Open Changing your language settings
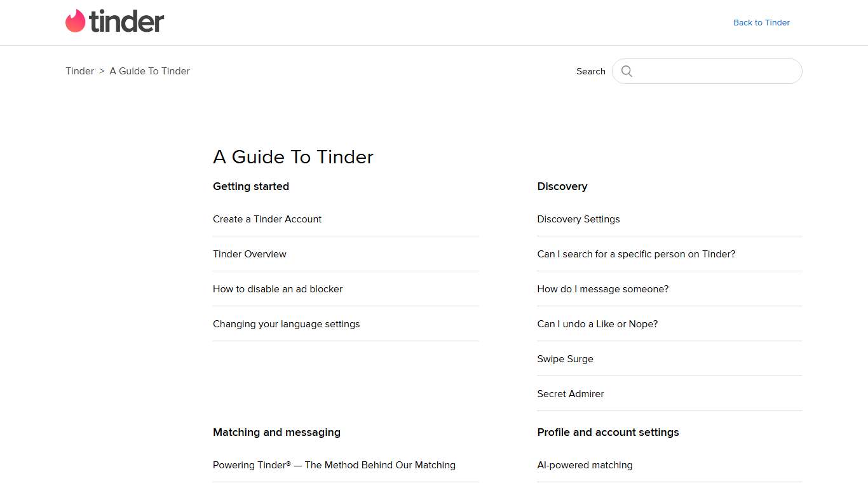The image size is (868, 488). (x=287, y=323)
